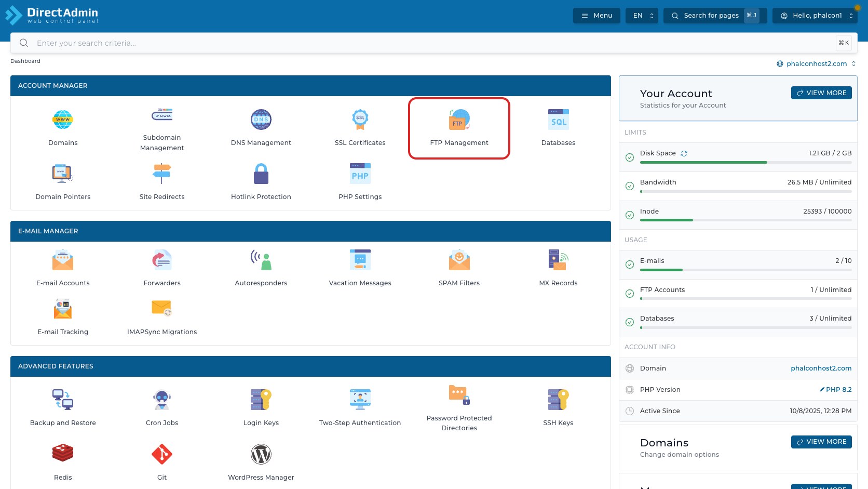Open the phalconhost2.com account info link
This screenshot has height=489, width=868.
(821, 368)
